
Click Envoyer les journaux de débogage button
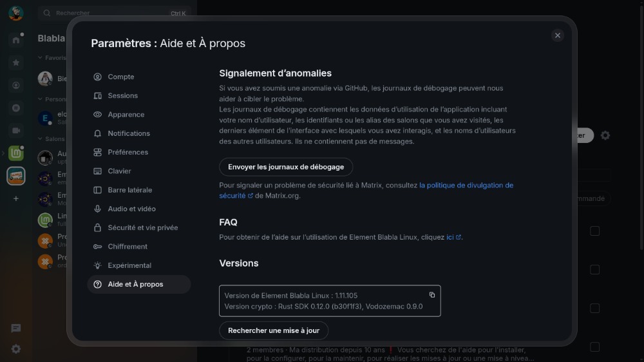coord(286,167)
